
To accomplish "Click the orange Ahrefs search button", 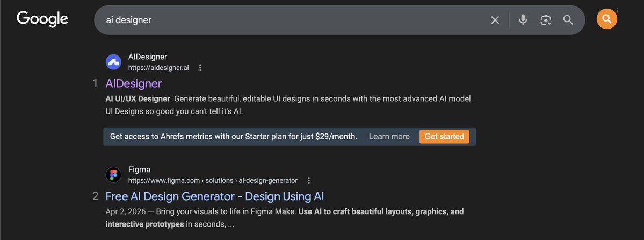I will click(x=606, y=19).
